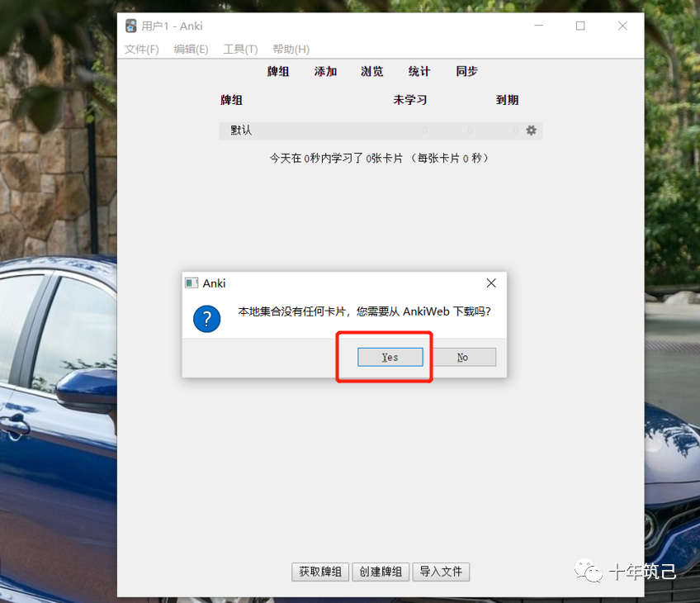Open the 默认 deck

pyautogui.click(x=241, y=131)
